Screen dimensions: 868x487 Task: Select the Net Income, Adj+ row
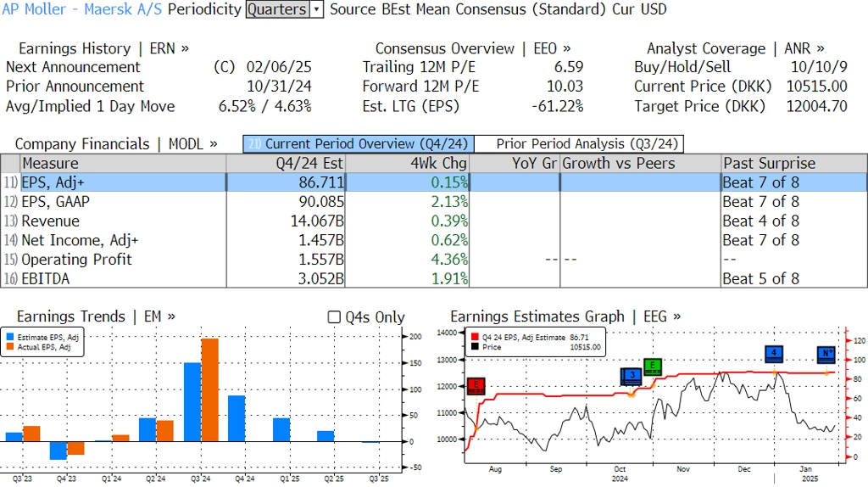434,240
